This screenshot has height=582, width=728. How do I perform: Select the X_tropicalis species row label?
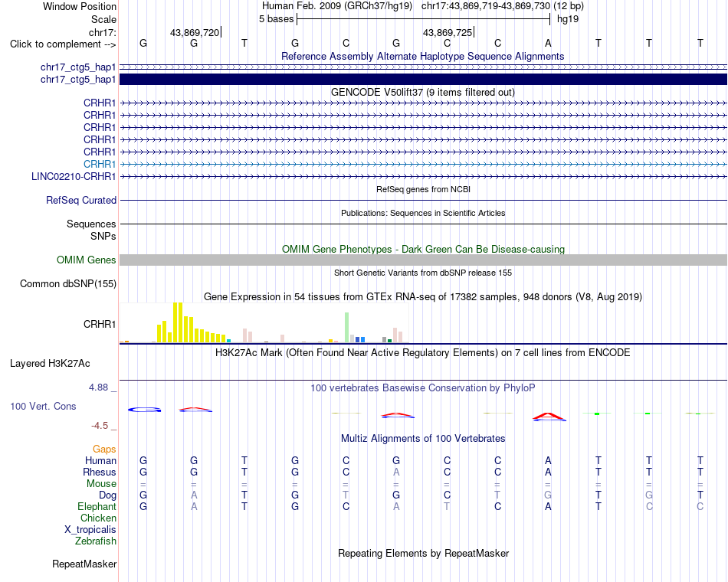[90, 530]
